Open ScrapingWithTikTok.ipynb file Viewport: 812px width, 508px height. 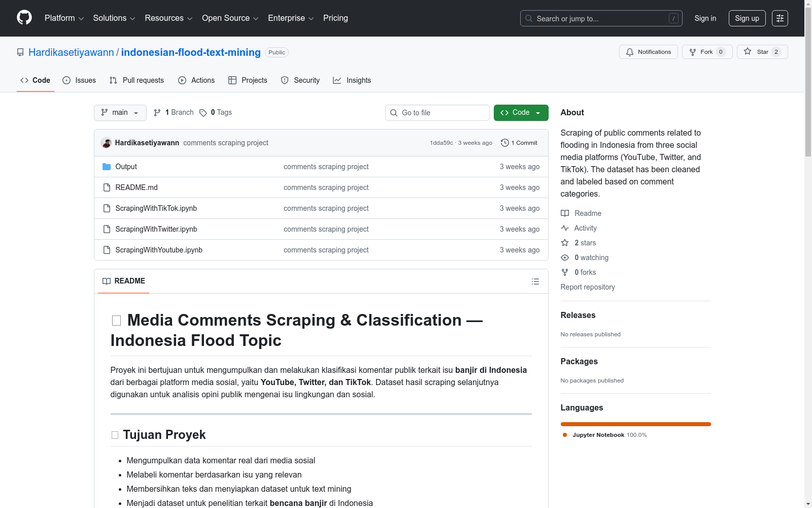(x=156, y=208)
